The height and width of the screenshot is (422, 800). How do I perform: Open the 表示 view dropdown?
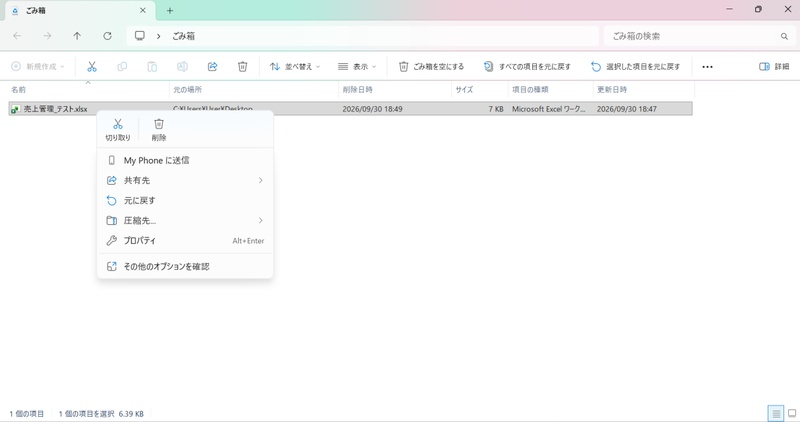[357, 66]
